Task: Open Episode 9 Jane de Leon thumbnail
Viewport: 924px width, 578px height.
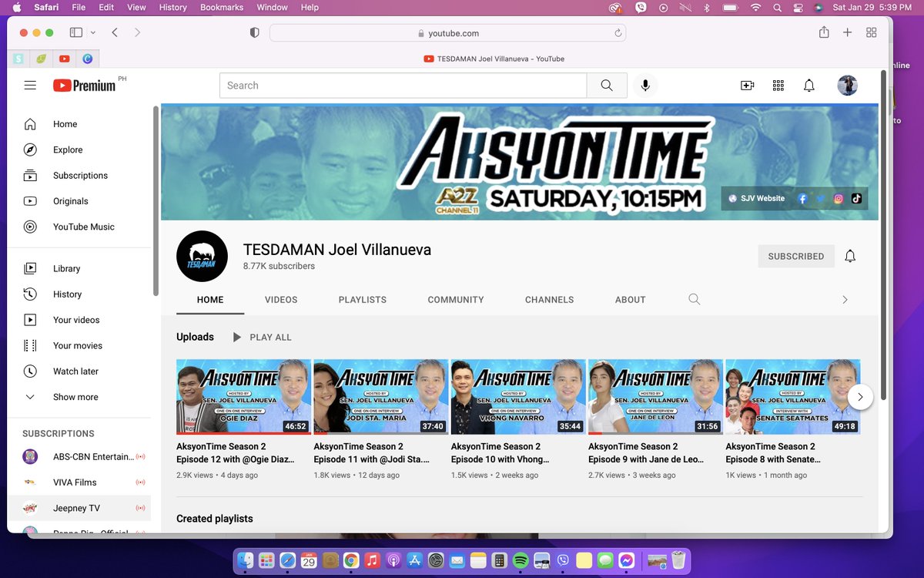Action: coord(655,397)
